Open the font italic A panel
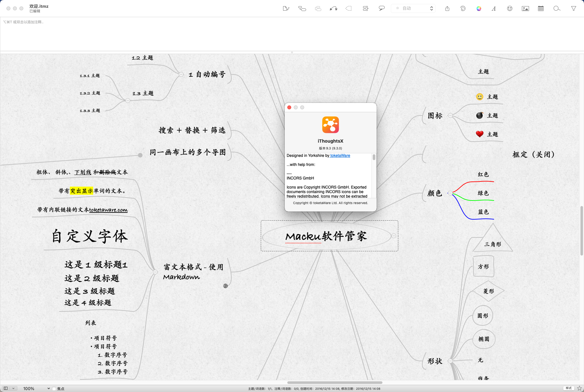 [x=494, y=8]
